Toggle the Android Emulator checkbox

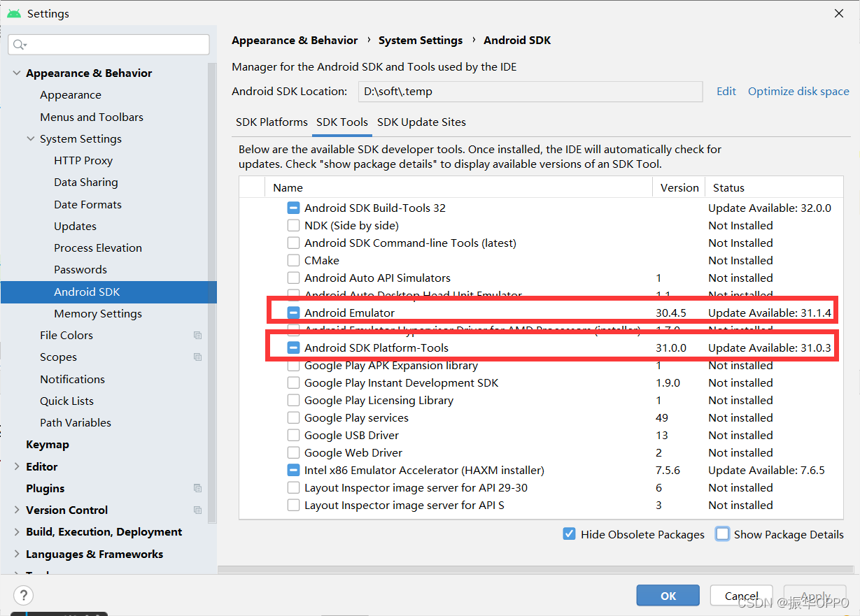tap(293, 313)
